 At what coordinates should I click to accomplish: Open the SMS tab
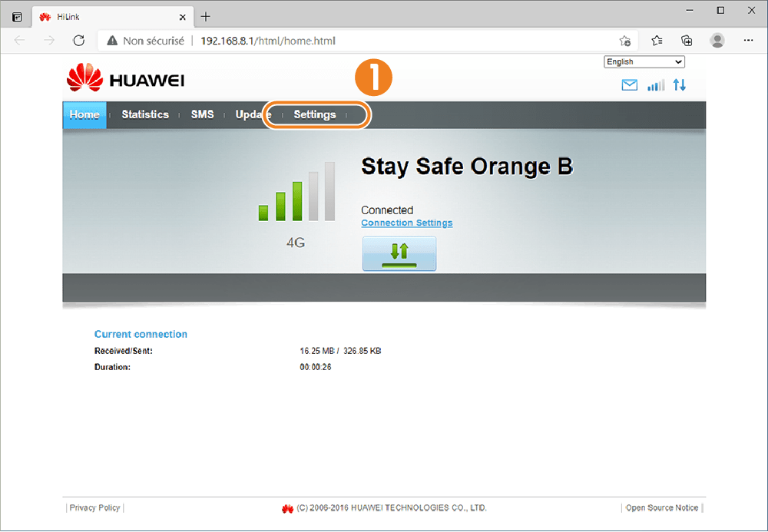(202, 114)
